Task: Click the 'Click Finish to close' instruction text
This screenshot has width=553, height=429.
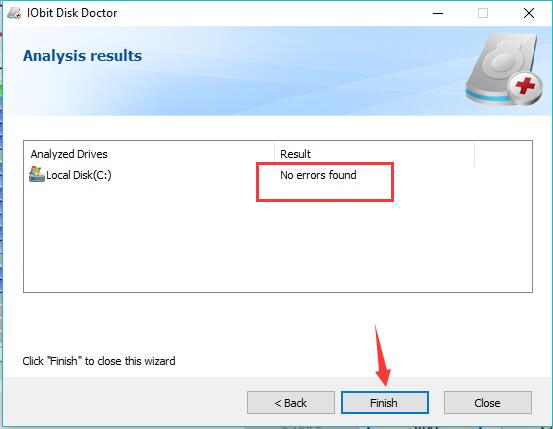Action: click(99, 361)
